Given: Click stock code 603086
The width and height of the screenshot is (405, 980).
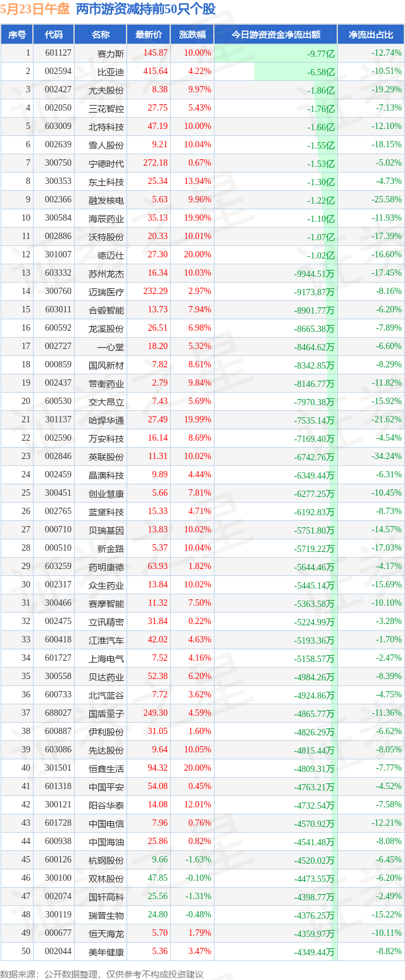Looking at the screenshot, I should (x=58, y=750).
